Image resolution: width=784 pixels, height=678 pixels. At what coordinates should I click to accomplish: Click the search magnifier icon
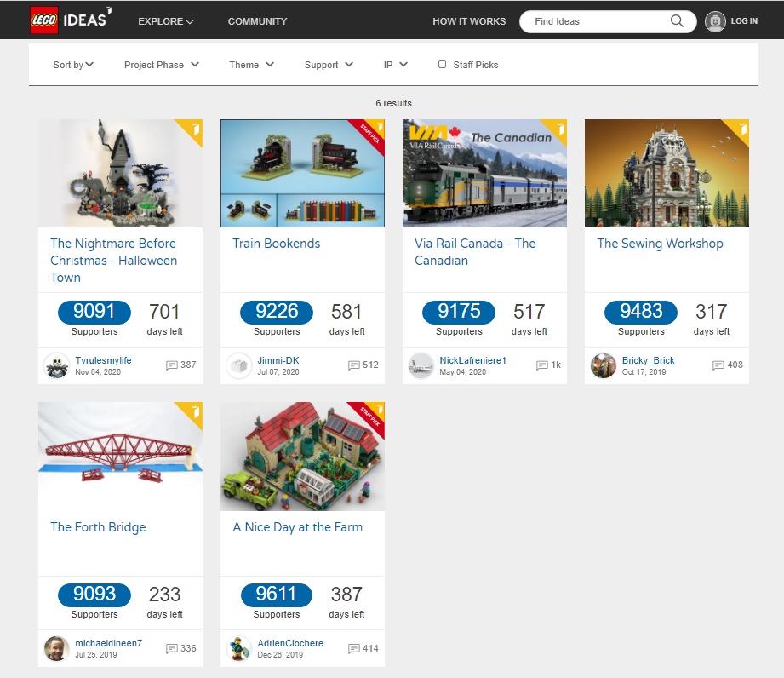point(677,21)
